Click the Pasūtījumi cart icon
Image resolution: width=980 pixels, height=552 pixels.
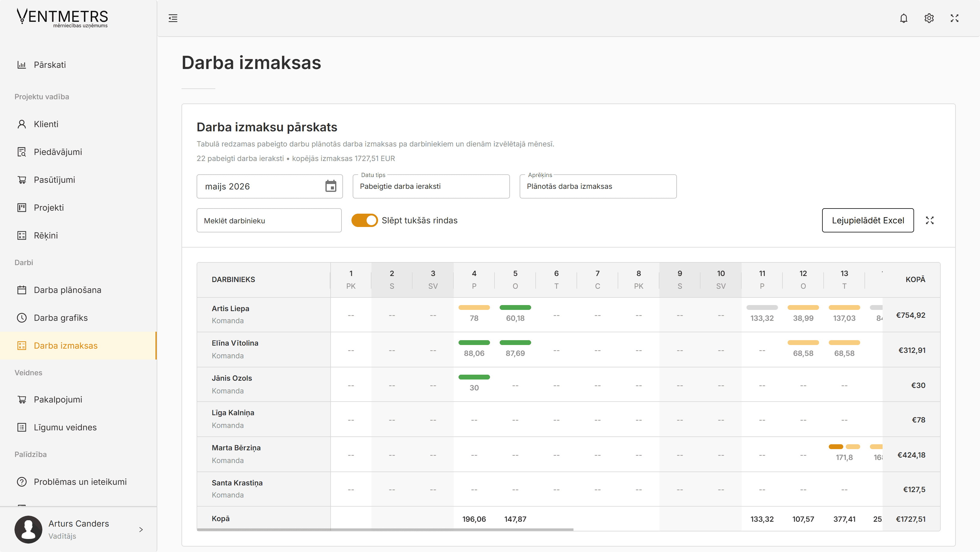tap(22, 180)
